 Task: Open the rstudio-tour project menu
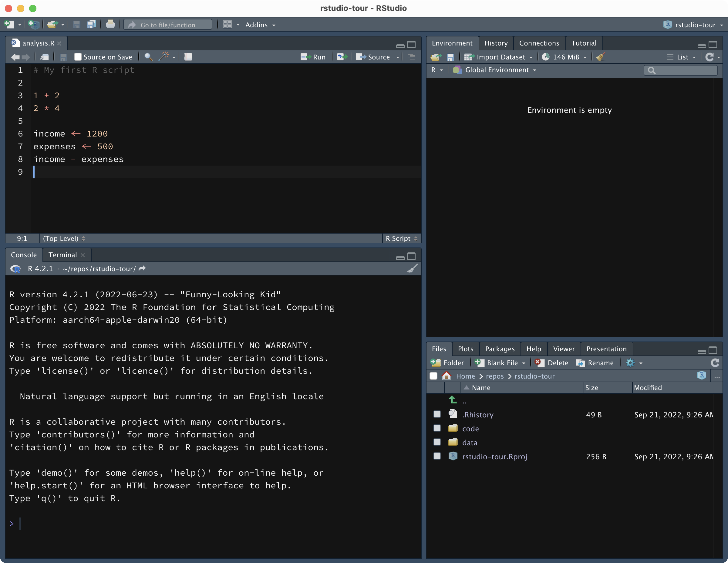[693, 25]
